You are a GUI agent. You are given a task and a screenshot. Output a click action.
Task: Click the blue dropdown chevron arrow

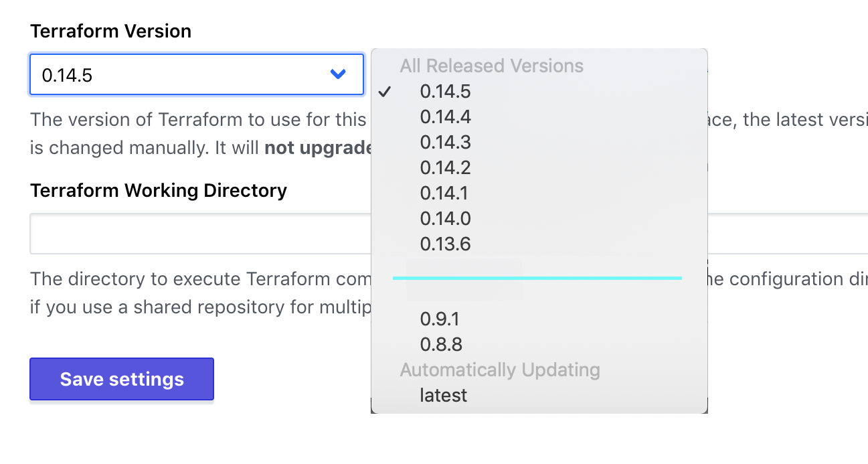point(338,74)
